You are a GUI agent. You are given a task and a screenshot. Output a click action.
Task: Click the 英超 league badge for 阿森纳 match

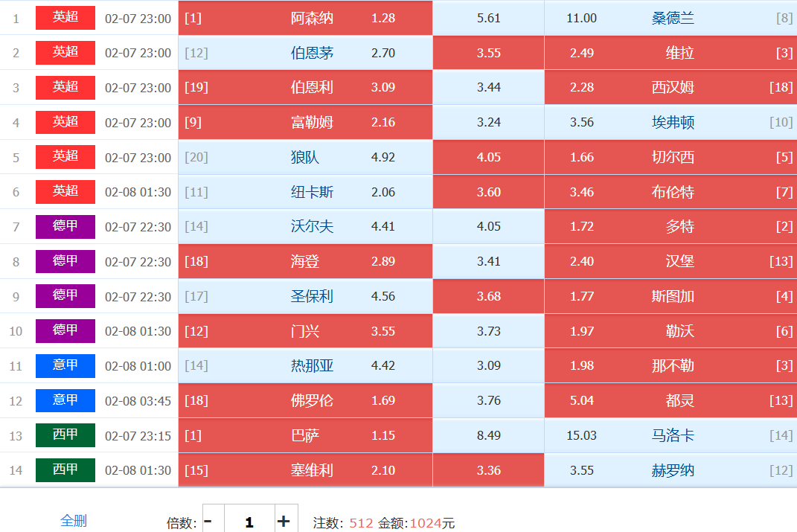[65, 18]
